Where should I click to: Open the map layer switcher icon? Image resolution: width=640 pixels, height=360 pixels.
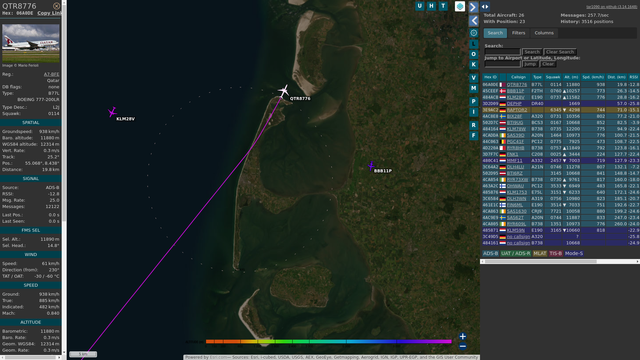coord(460,7)
